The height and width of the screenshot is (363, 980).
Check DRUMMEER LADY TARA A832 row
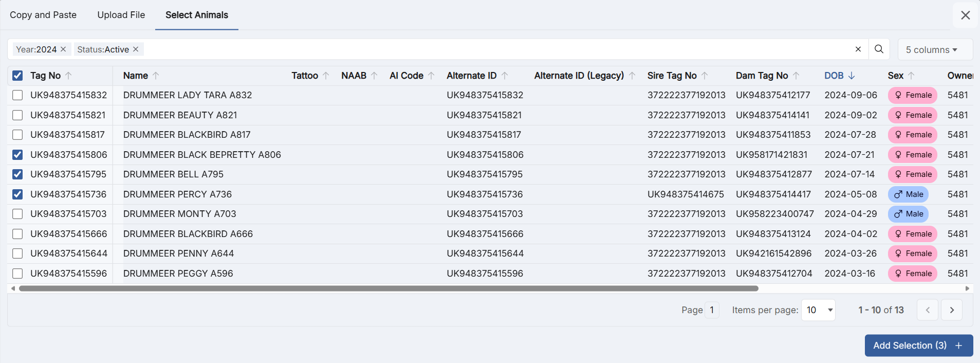point(17,95)
